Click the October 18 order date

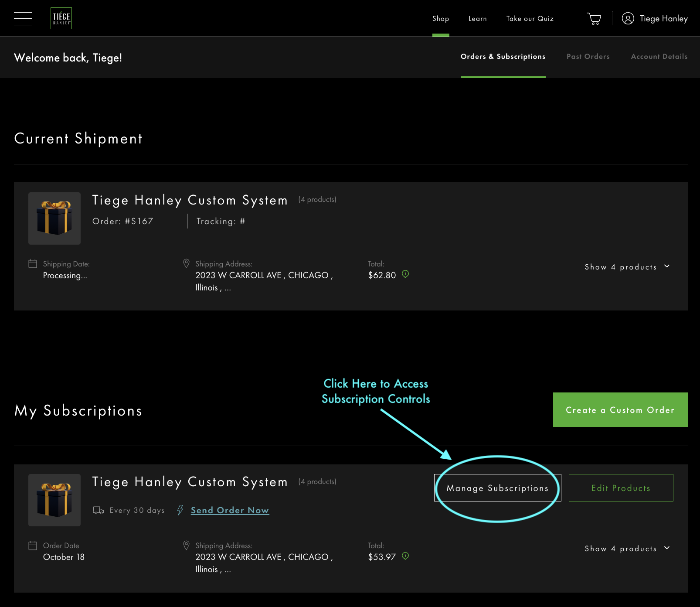coord(64,557)
